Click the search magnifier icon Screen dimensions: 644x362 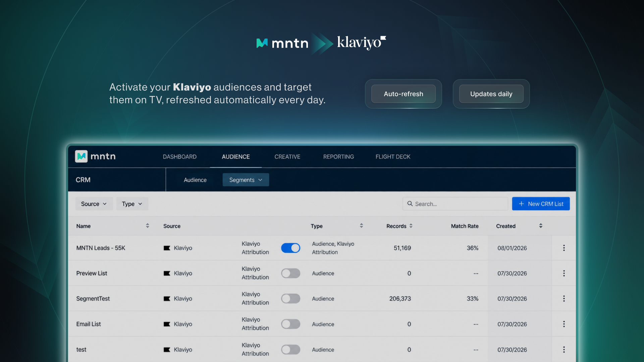pos(410,203)
